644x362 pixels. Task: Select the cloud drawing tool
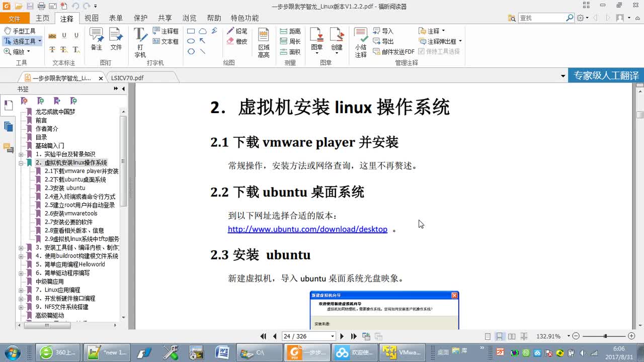(x=202, y=31)
